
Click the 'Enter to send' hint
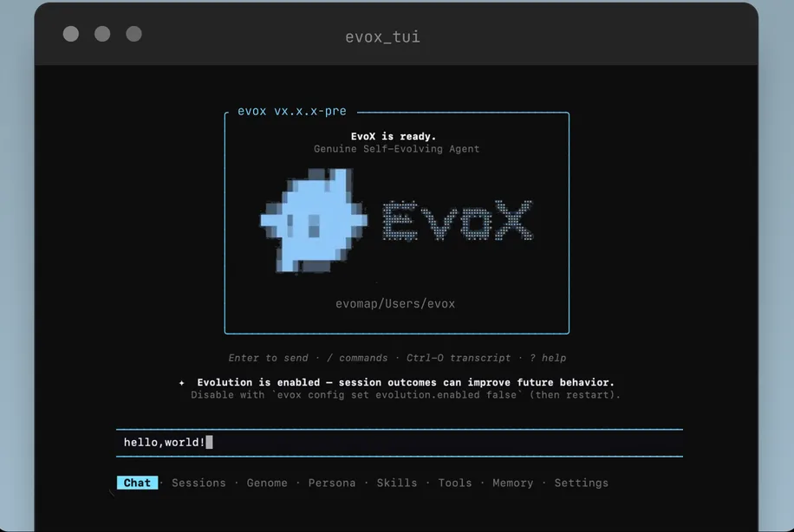268,358
